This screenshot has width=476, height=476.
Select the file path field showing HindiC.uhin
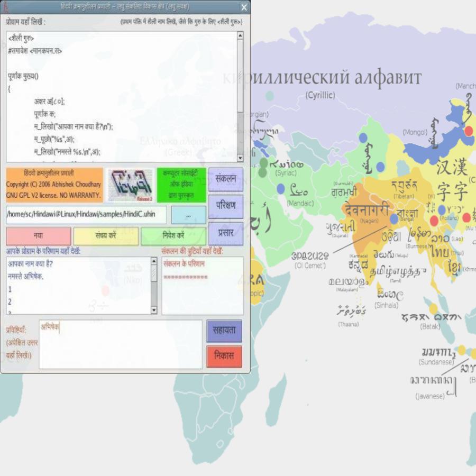[85, 215]
